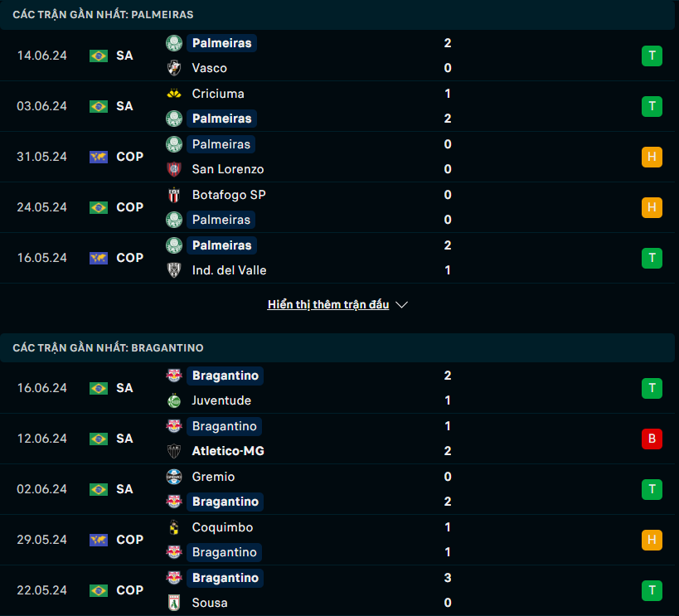The image size is (679, 616).
Task: Open Vasco team page
Action: click(x=210, y=68)
